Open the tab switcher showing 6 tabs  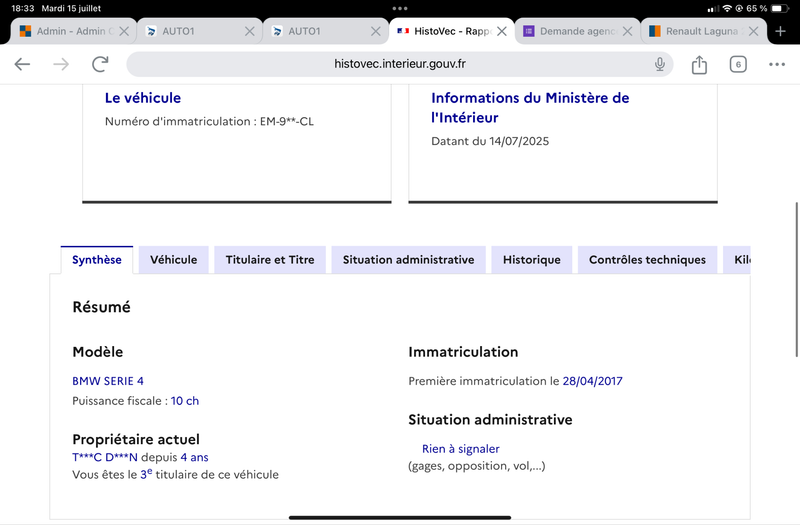pyautogui.click(x=738, y=64)
